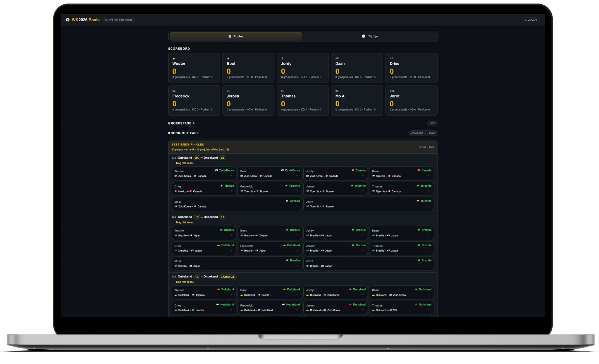The width and height of the screenshot is (599, 364).
Task: Click the 2F badge on match #74
Action: (223, 217)
